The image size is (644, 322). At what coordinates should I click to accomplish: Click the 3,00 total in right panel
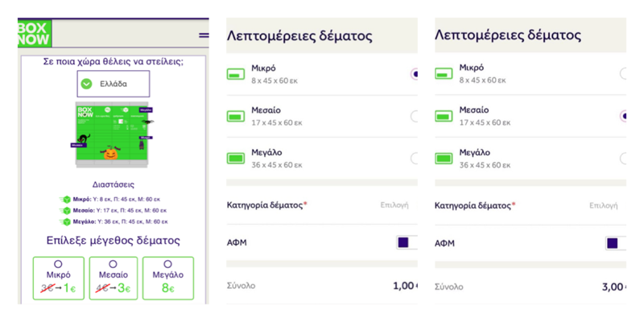614,287
